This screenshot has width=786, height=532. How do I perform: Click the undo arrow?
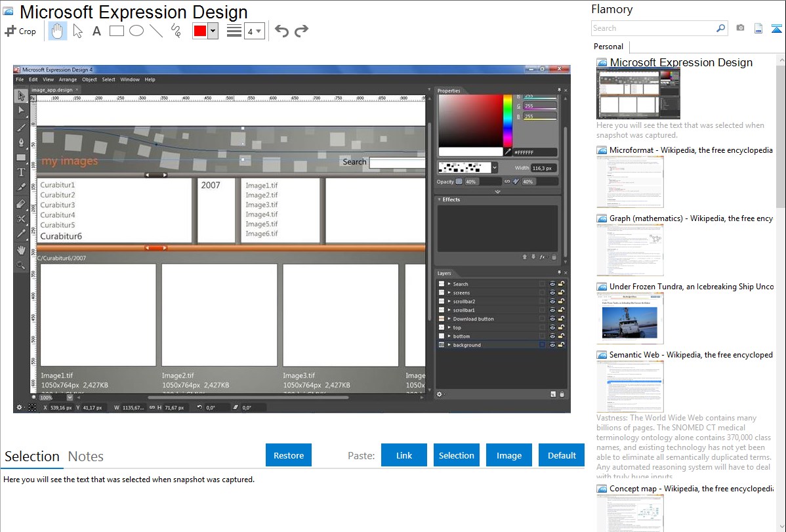point(281,31)
